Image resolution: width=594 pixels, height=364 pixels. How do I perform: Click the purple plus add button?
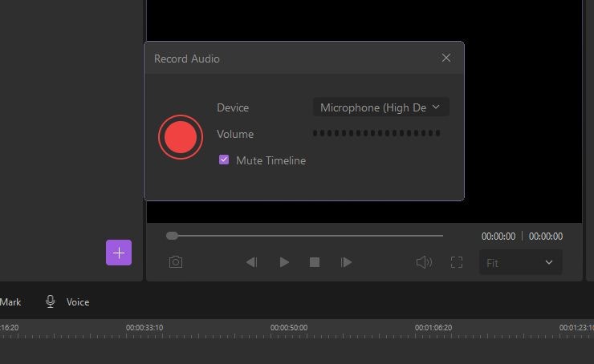coord(119,253)
